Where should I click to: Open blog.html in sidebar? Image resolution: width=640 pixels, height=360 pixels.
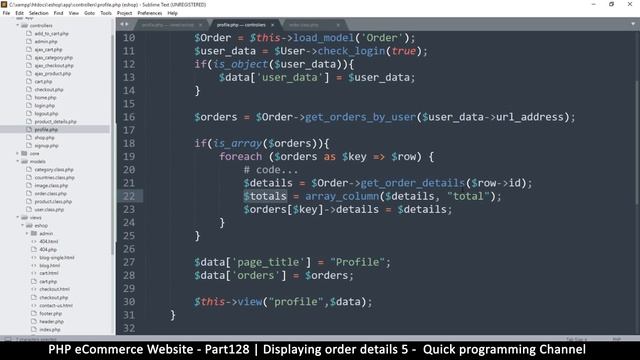(49, 265)
